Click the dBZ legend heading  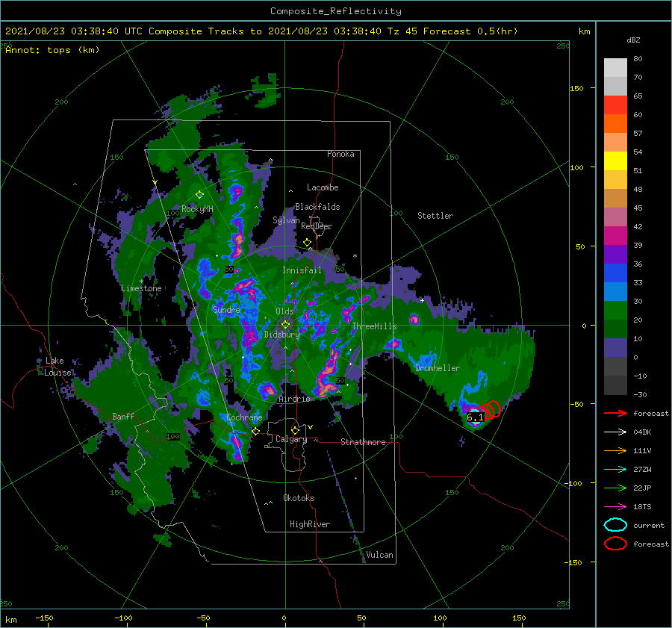(633, 40)
